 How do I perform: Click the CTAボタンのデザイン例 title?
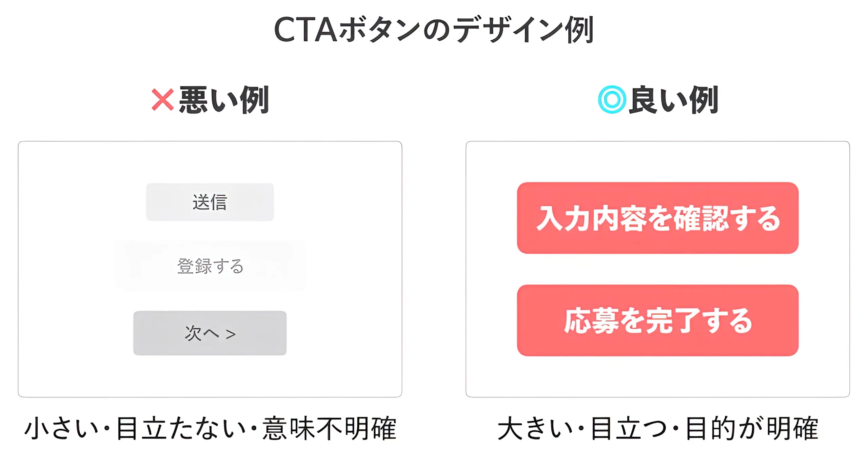click(434, 30)
